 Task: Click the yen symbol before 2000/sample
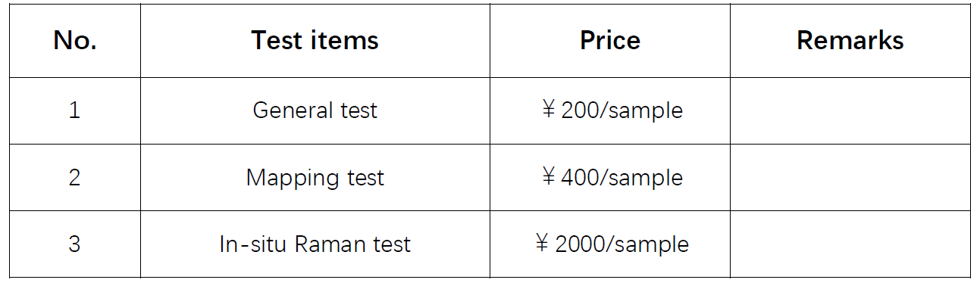click(x=542, y=244)
